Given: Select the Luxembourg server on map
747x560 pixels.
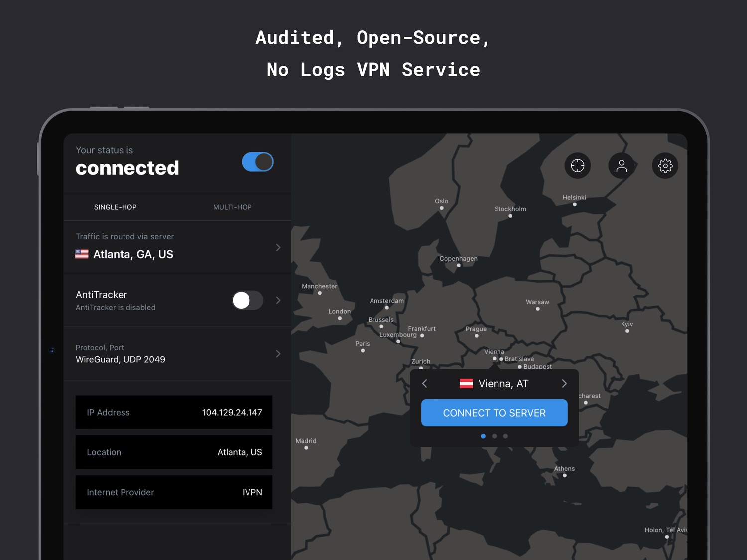Looking at the screenshot, I should pyautogui.click(x=398, y=342).
